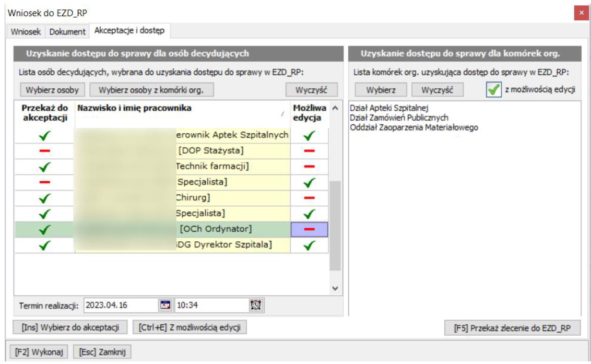Click the clock icon beside time field
Viewport: 591px width, 364px height.
pos(256,305)
